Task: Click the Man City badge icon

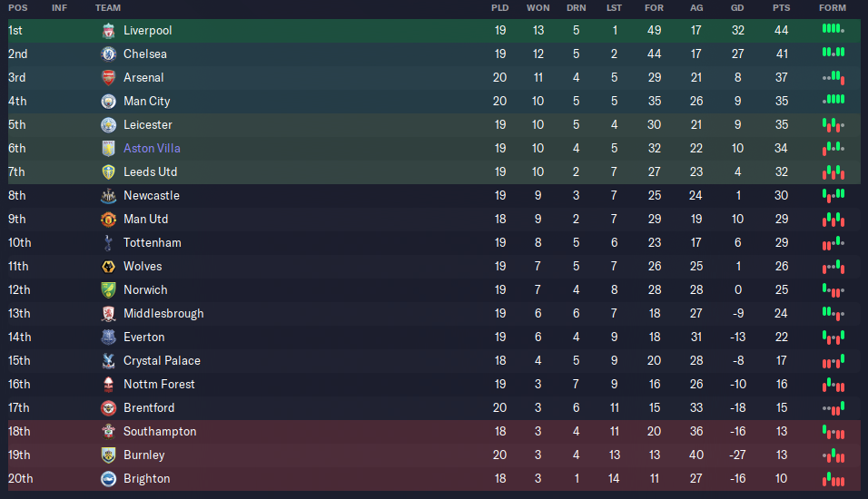Action: [109, 102]
